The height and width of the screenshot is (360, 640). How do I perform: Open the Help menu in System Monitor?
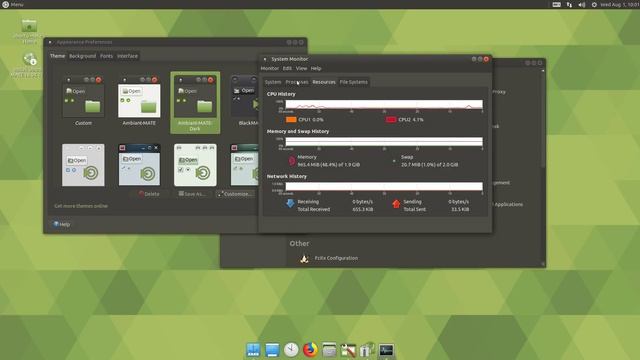tap(316, 69)
